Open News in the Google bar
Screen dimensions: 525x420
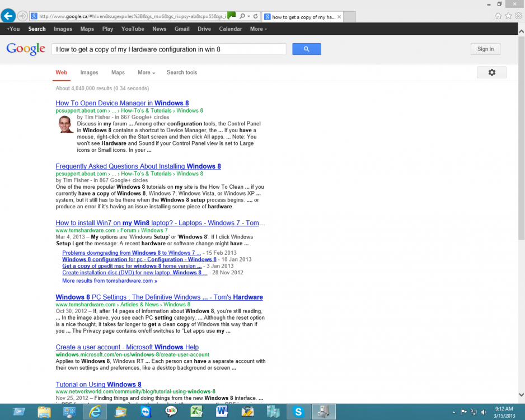160,29
